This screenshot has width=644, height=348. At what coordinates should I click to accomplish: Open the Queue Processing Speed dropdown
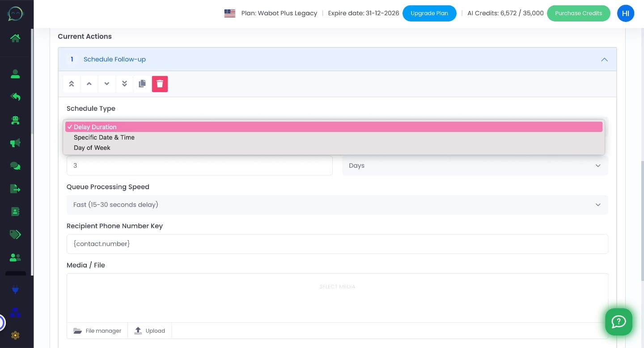click(x=337, y=204)
